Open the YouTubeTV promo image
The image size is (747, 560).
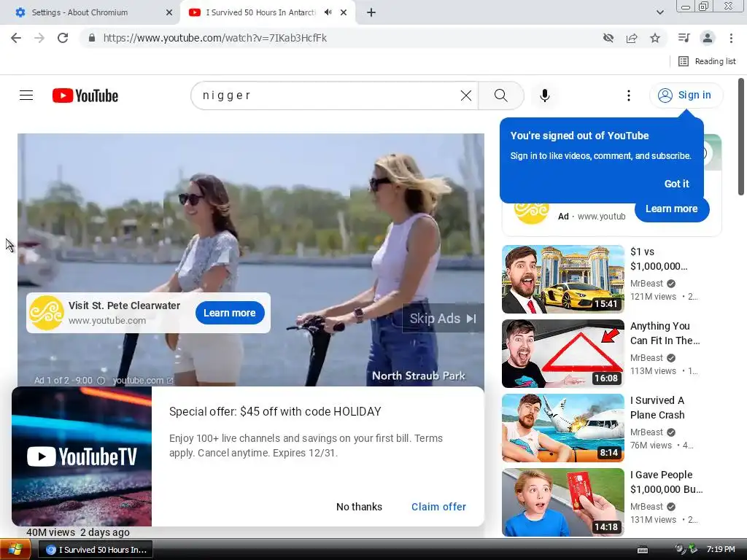pyautogui.click(x=82, y=456)
